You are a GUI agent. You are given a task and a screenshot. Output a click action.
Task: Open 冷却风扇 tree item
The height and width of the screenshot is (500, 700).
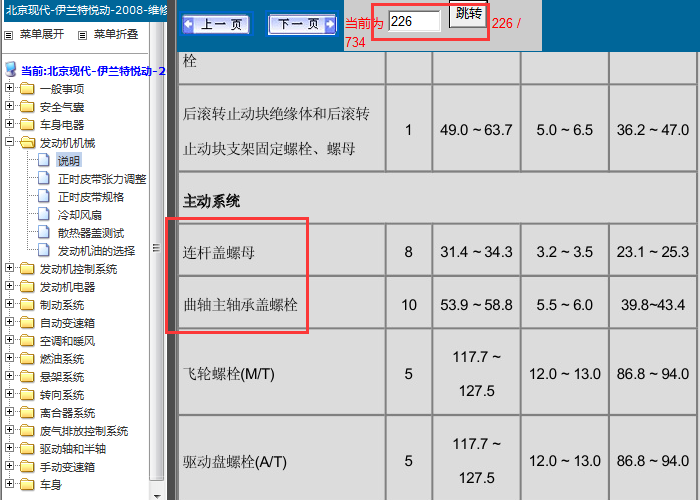[79, 215]
